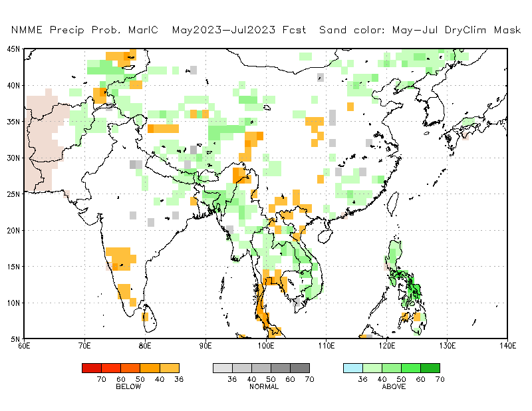This screenshot has height=411, width=532.
Task: Choose the amber 40–50 BELOW legend swatch
Action: coord(150,368)
